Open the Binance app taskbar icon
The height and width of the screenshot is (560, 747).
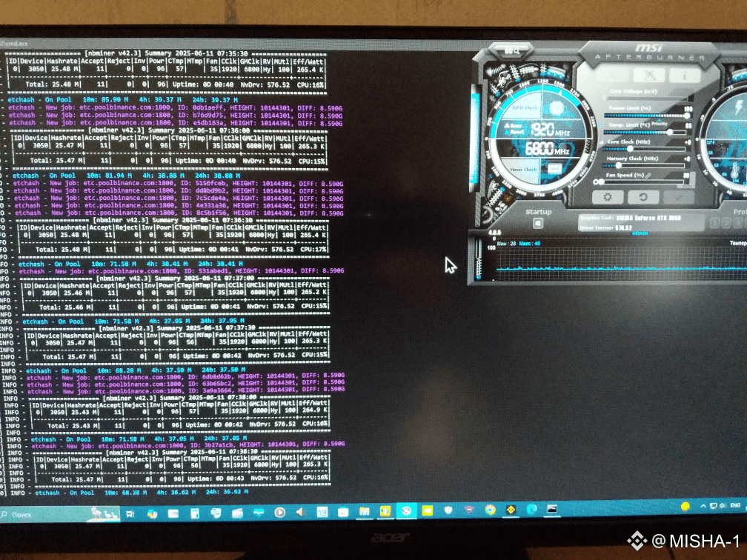[511, 510]
